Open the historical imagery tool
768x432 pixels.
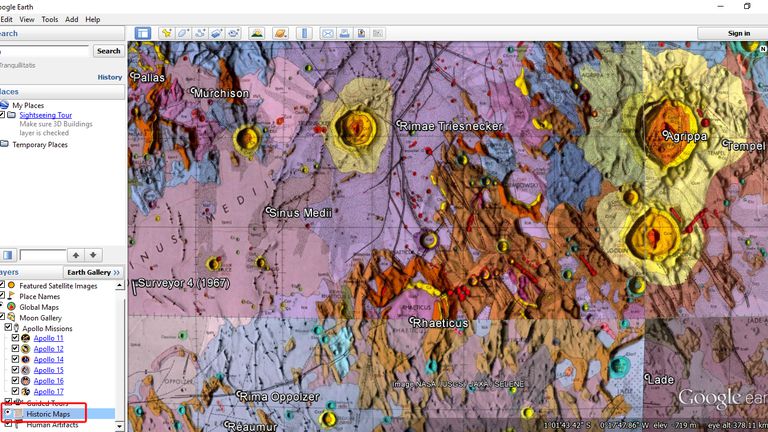257,33
